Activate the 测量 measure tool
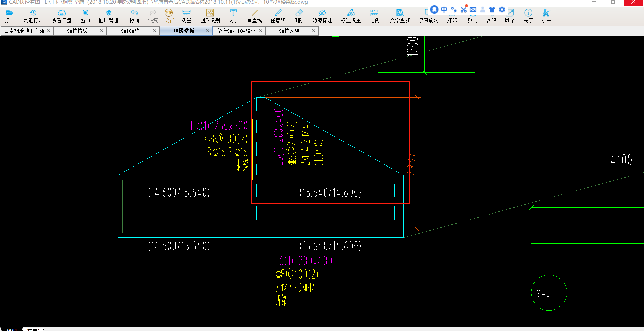 tap(186, 16)
